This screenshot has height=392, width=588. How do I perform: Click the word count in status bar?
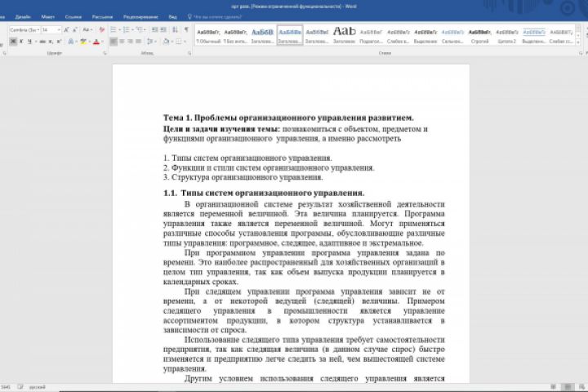click(x=6, y=387)
